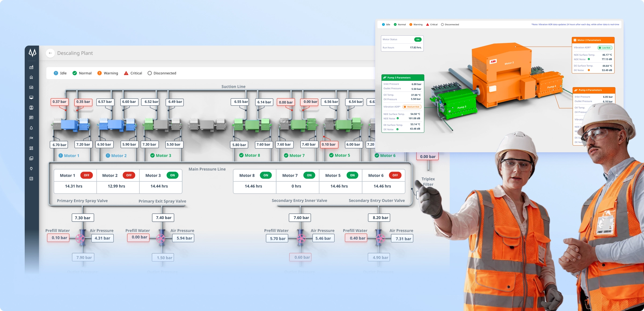Toggle the Motor Status ON switch
The width and height of the screenshot is (644, 311).
click(418, 39)
